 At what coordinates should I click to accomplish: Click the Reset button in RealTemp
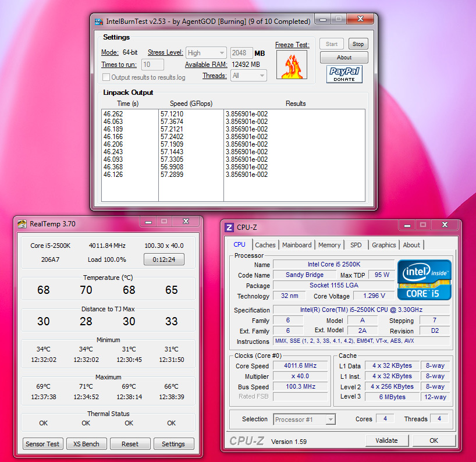(x=130, y=444)
